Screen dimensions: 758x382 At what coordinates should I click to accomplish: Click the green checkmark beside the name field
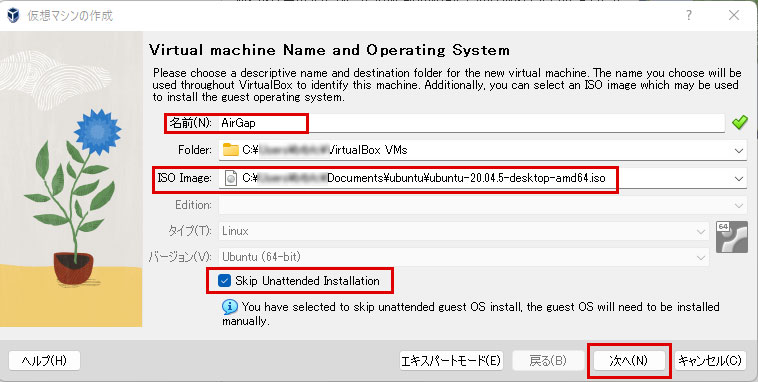[740, 123]
